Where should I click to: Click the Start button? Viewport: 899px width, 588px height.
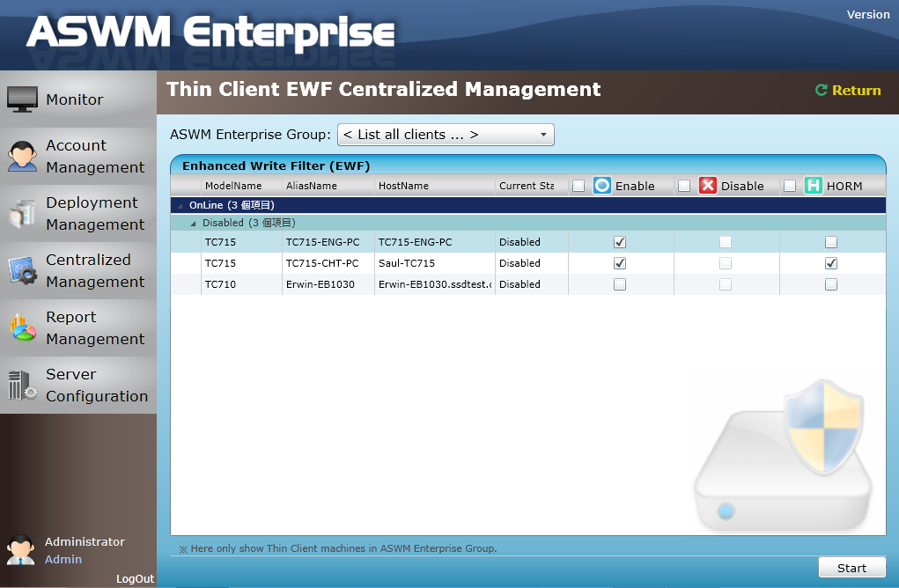pyautogui.click(x=851, y=568)
